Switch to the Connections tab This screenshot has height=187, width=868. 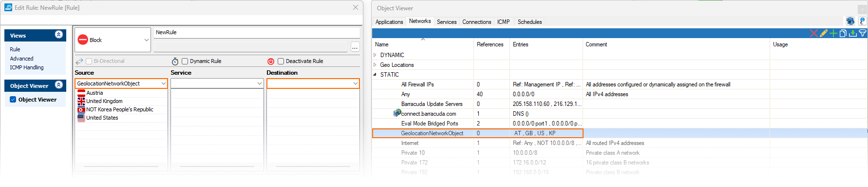click(x=477, y=22)
